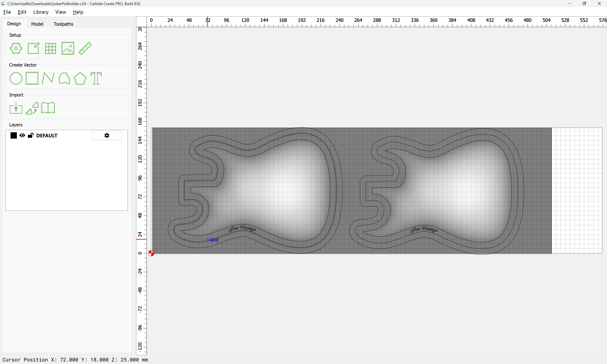This screenshot has width=607, height=364.
Task: Select the Circle vector tool
Action: pyautogui.click(x=16, y=79)
